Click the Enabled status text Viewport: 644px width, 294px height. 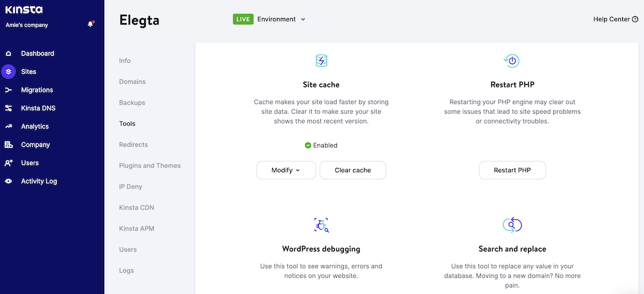pyautogui.click(x=325, y=145)
